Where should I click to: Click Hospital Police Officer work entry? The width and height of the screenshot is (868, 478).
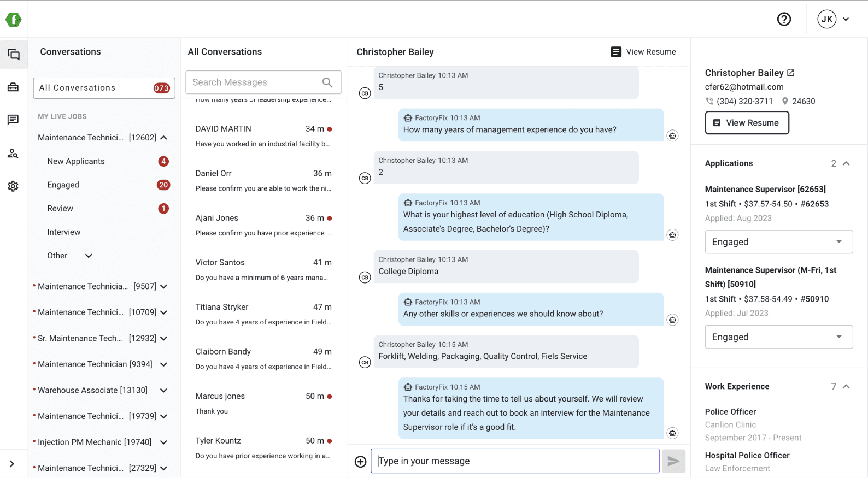click(747, 462)
